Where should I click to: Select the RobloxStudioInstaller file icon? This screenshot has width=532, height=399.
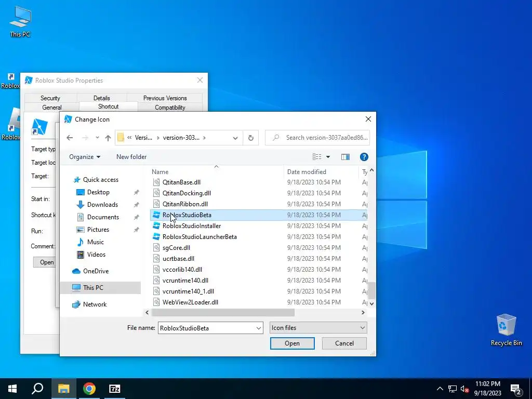pos(156,225)
